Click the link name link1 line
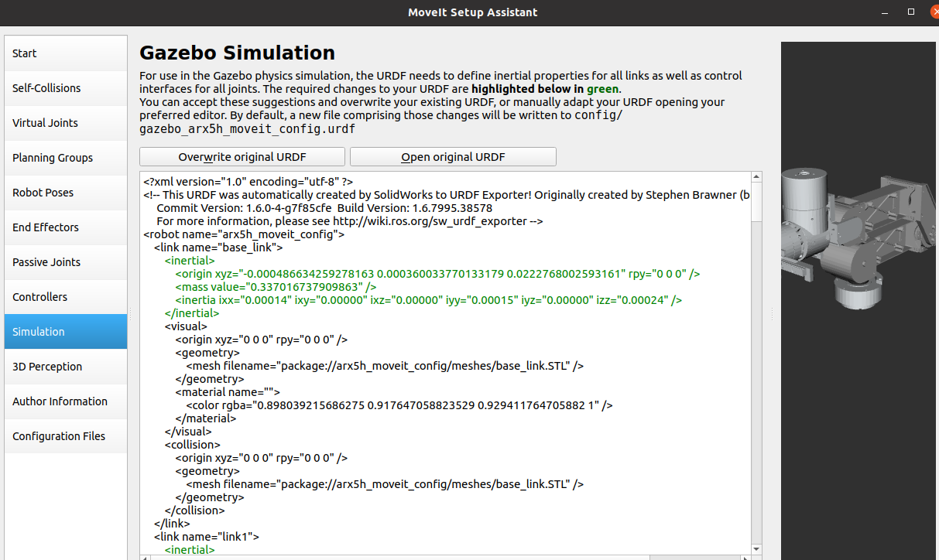Viewport: 939px width, 560px height. [x=207, y=537]
